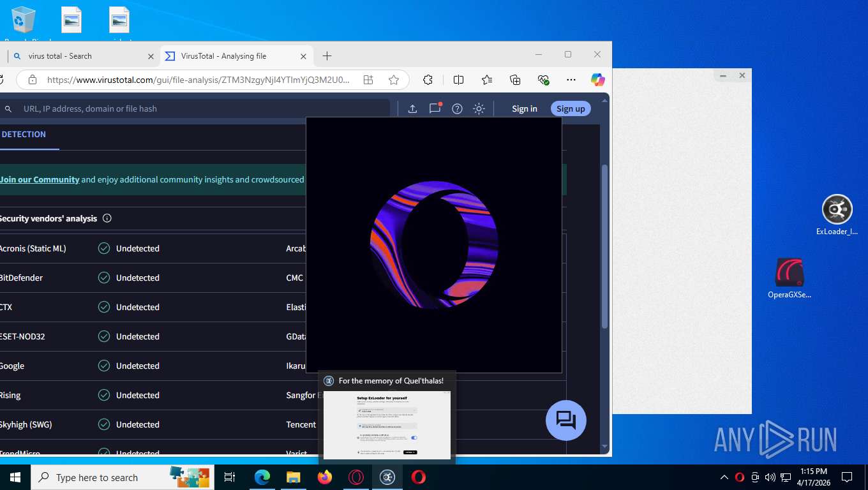Open the volume tray icon
The image size is (868, 490).
point(770,477)
